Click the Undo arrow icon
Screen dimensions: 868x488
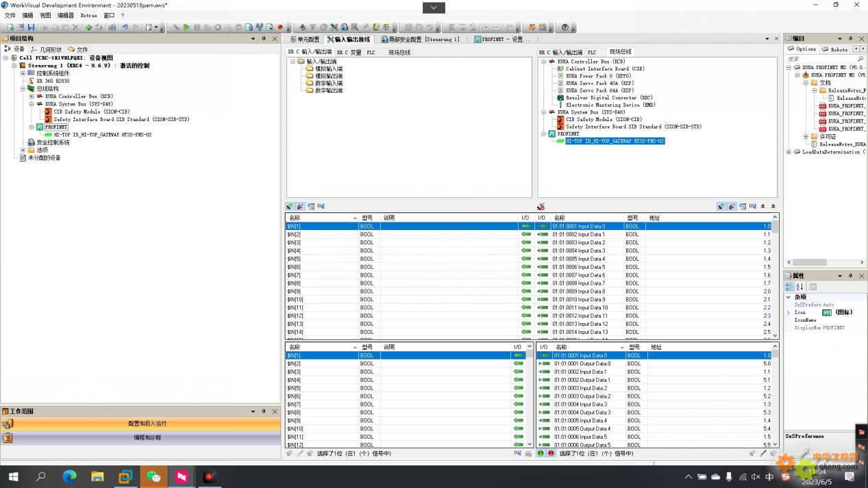[125, 27]
